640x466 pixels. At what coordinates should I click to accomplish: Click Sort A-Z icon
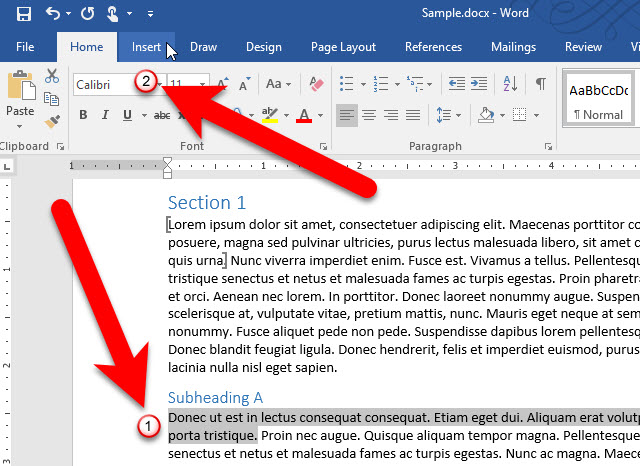[x=510, y=84]
